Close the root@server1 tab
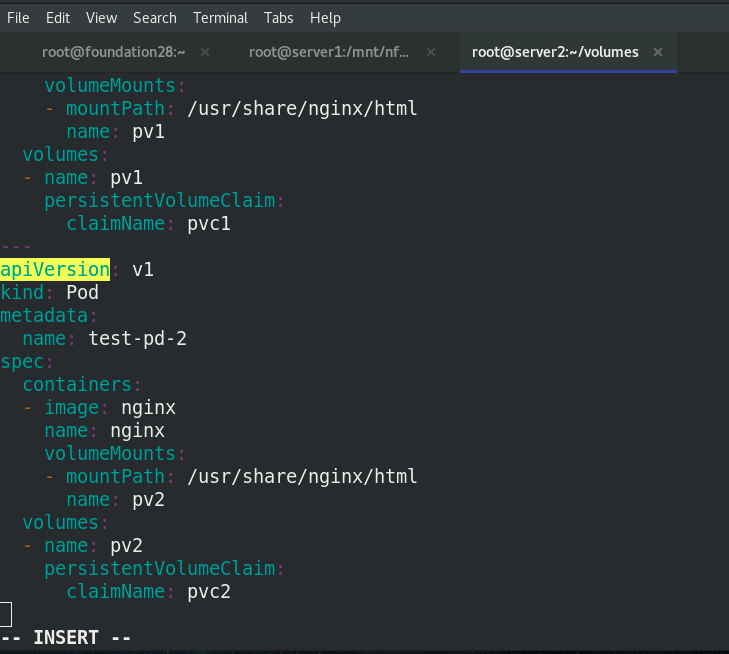 pyautogui.click(x=431, y=52)
